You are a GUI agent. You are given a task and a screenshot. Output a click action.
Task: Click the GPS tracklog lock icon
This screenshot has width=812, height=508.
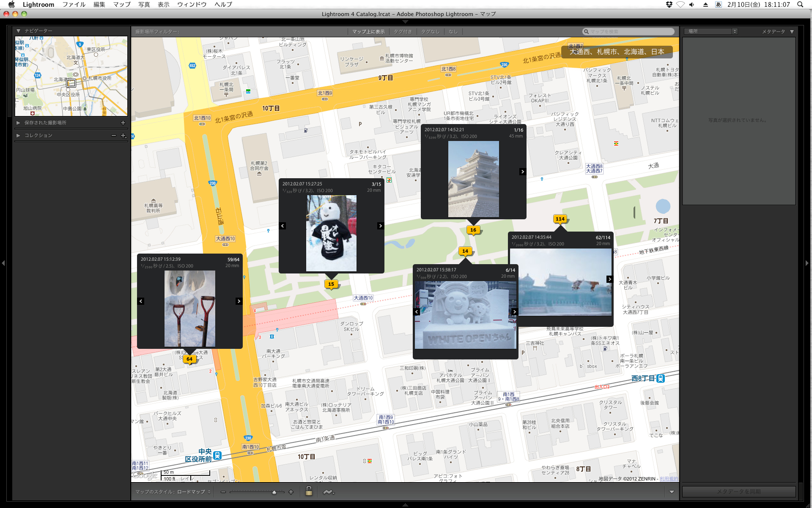click(x=309, y=491)
